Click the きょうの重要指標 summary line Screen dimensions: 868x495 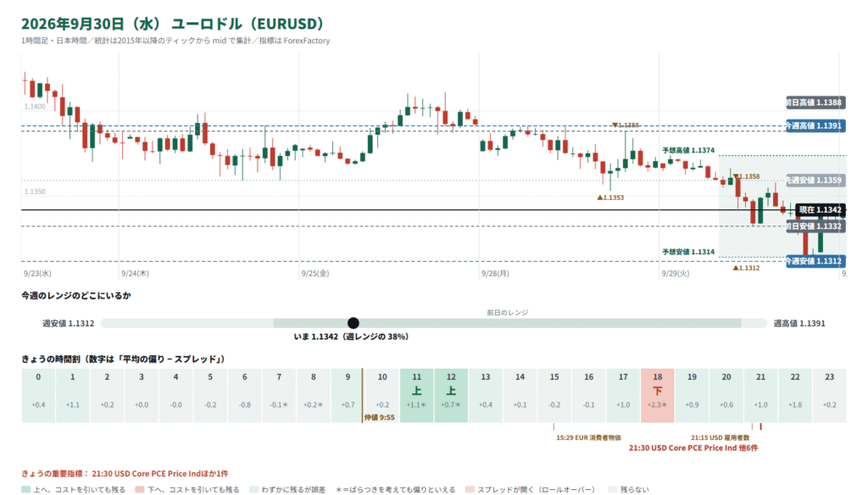(125, 474)
